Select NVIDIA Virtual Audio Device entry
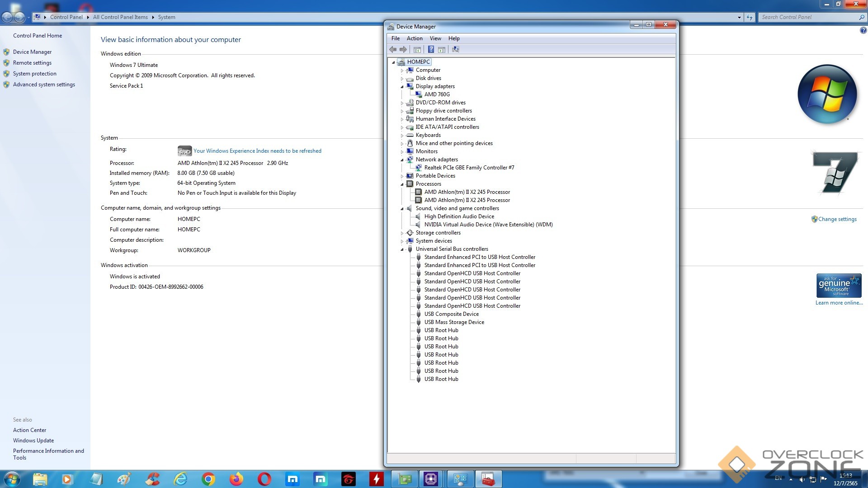This screenshot has height=488, width=868. [488, 225]
